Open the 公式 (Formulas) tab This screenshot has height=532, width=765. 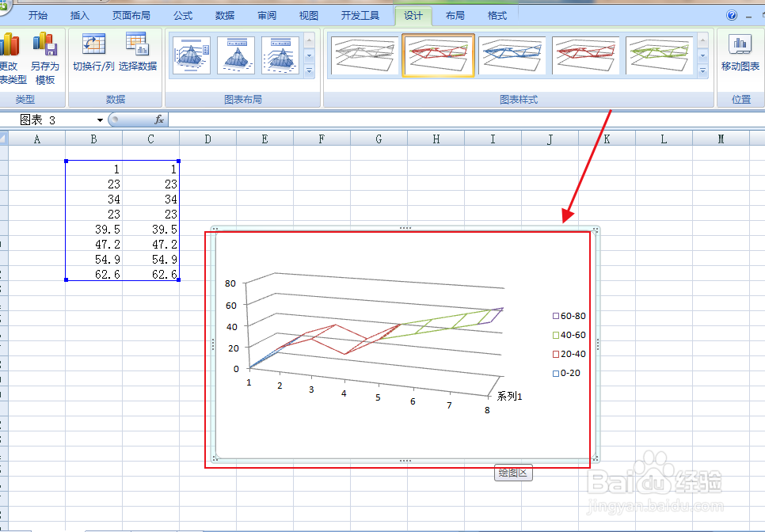click(183, 16)
